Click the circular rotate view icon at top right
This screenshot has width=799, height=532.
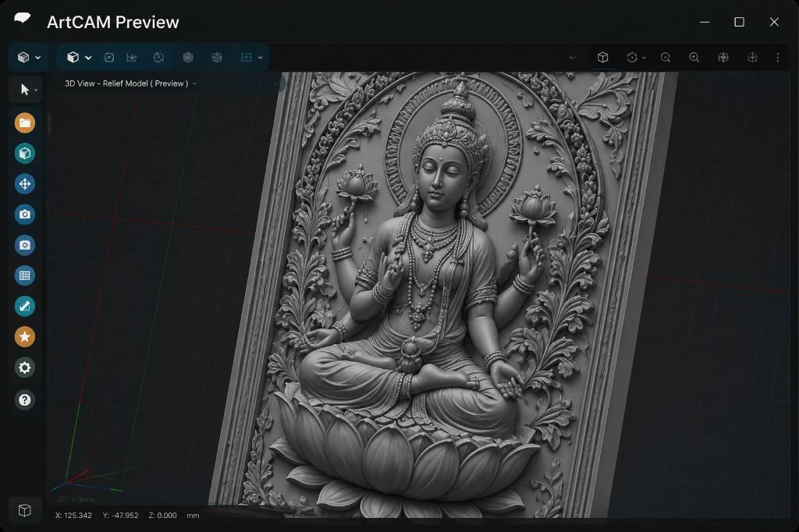click(632, 58)
